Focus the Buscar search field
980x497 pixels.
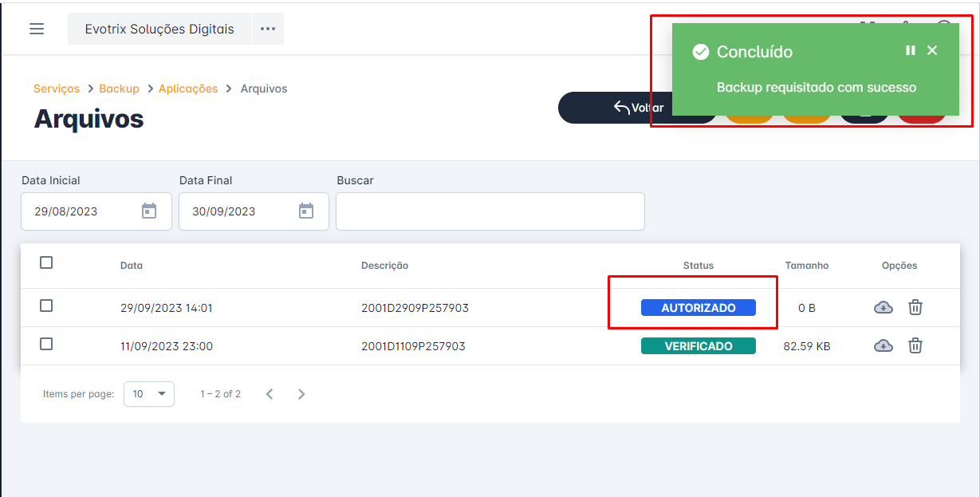click(x=490, y=211)
